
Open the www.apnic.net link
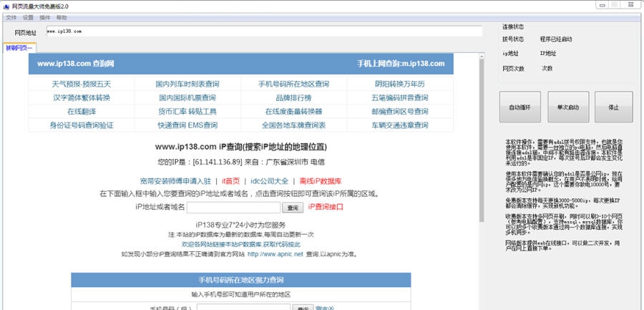click(275, 253)
